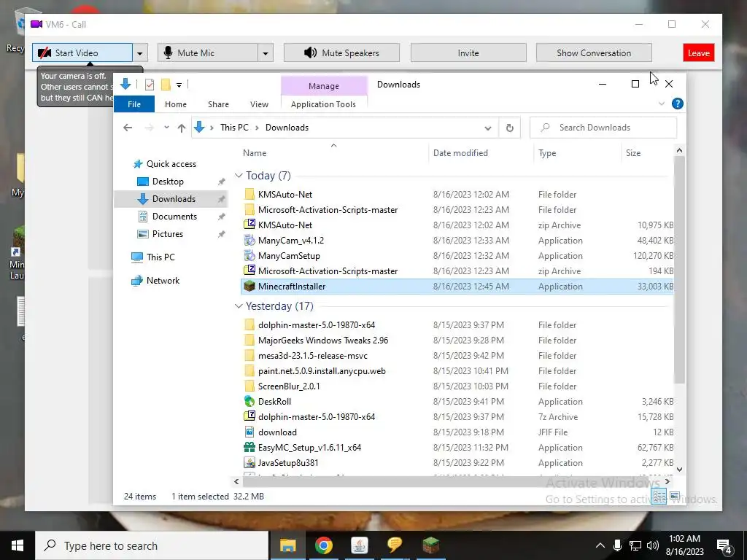Sort by Name column header
This screenshot has width=747, height=560.
click(333, 153)
